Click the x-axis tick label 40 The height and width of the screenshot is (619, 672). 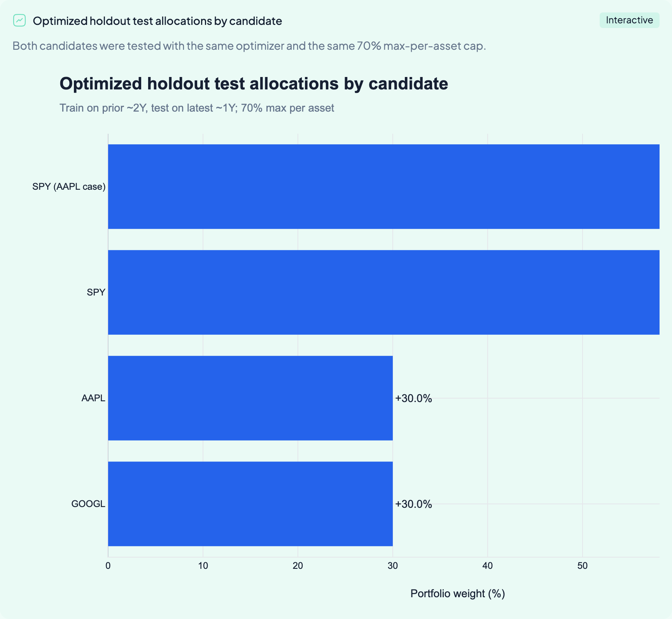[x=488, y=566]
